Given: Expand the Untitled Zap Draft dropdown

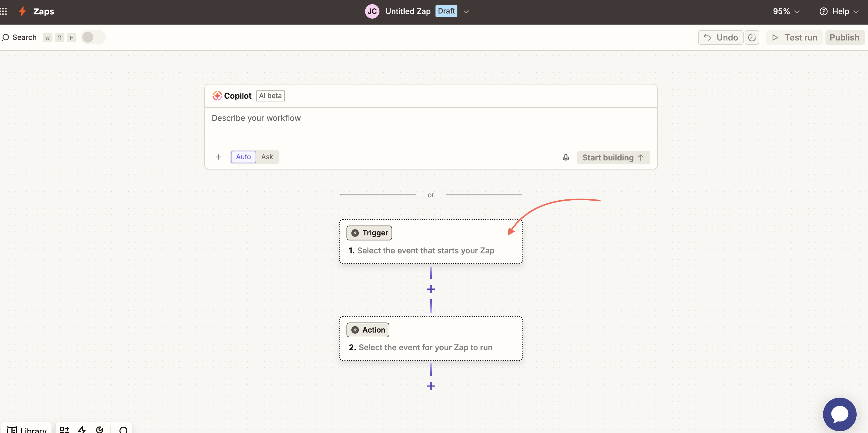Looking at the screenshot, I should (466, 11).
